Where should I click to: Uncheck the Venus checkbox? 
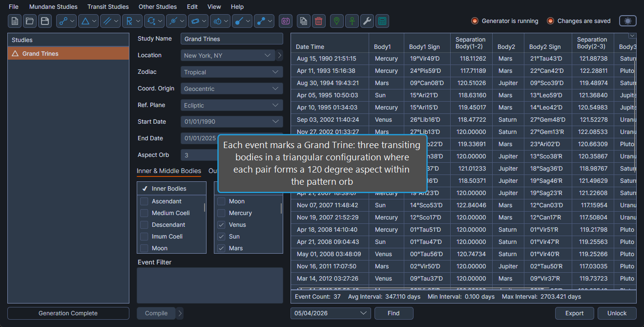click(221, 225)
